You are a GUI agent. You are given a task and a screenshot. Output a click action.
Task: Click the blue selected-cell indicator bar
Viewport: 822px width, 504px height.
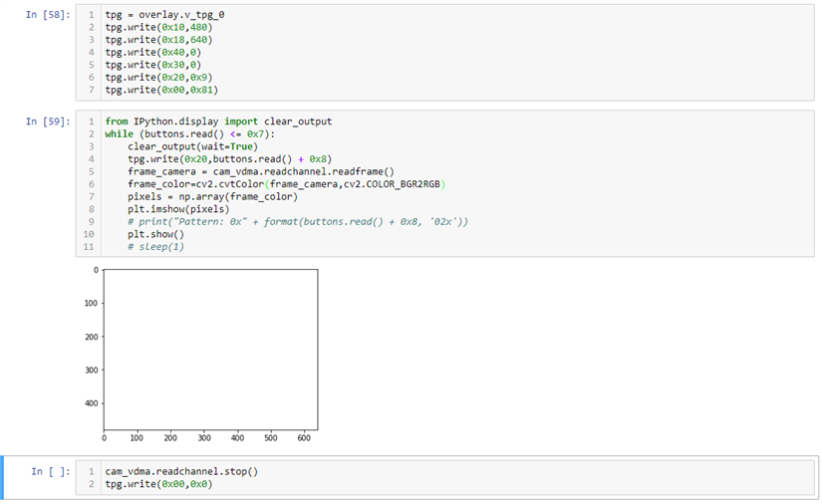point(6,477)
